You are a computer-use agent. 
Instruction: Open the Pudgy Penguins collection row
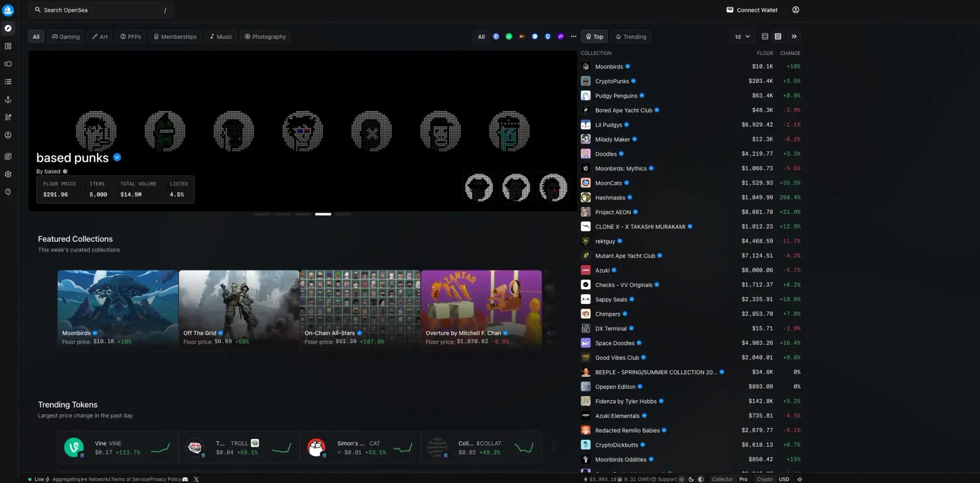click(x=690, y=96)
